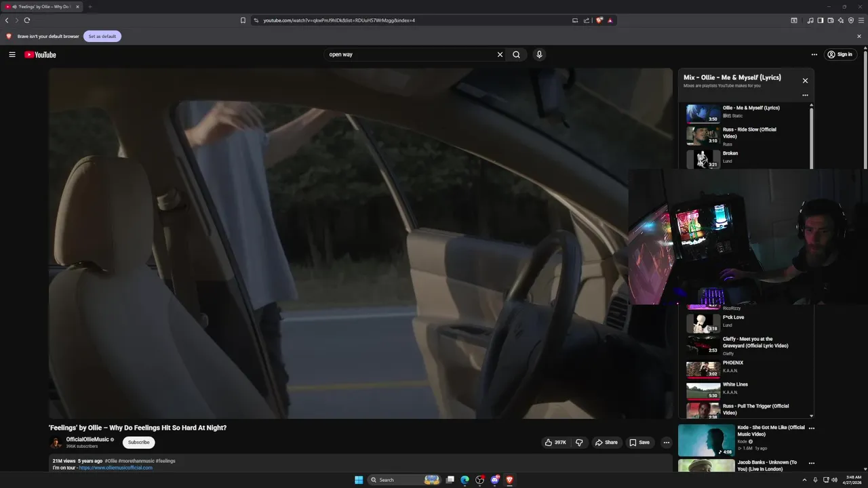Start voice search with the microphone icon
This screenshot has height=488, width=868.
click(x=539, y=54)
